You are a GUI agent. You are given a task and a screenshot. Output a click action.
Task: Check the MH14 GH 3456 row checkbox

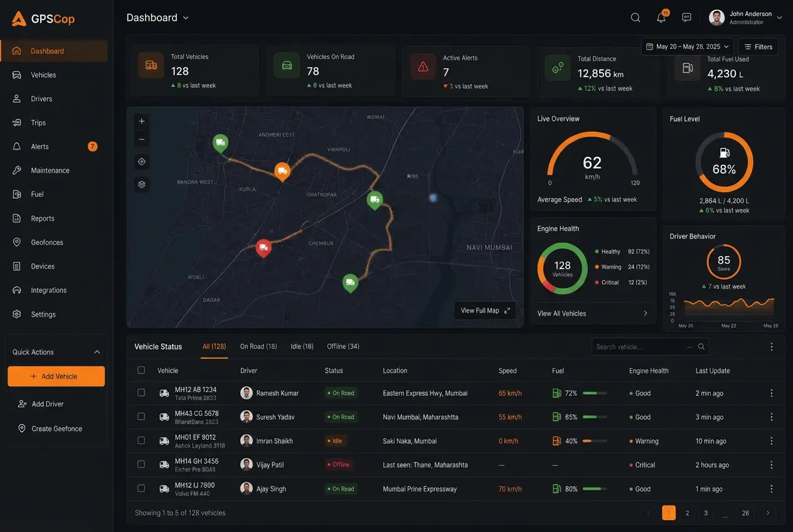click(141, 464)
